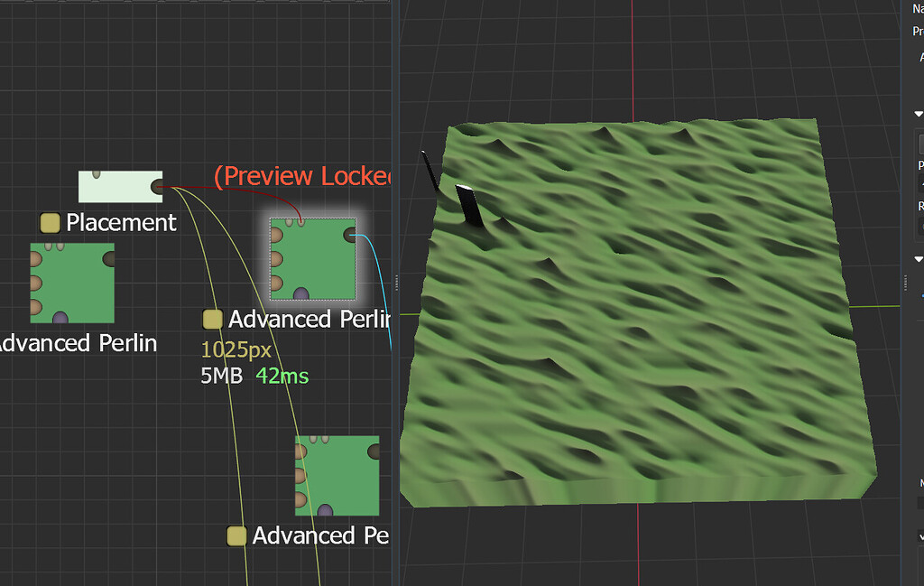Collapse the top section chevron in the right panel

coord(919,113)
